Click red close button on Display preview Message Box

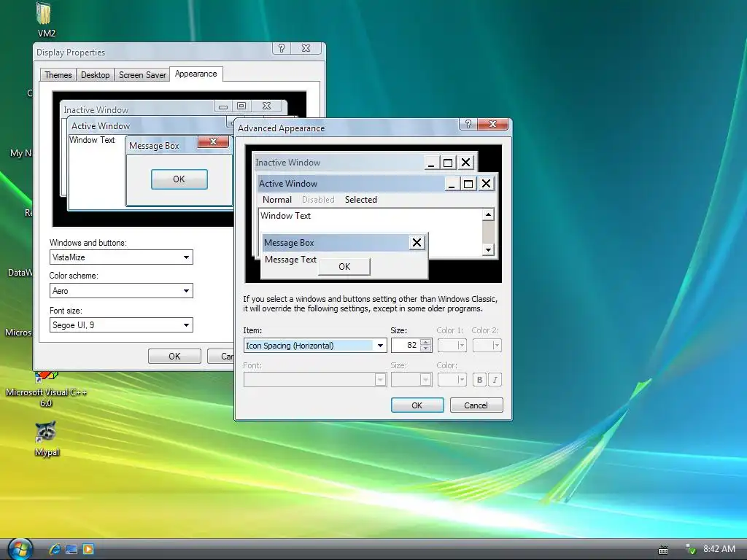pos(213,141)
